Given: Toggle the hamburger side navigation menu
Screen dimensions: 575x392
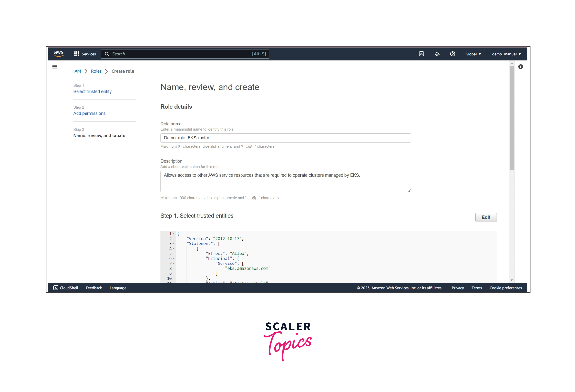Looking at the screenshot, I should pyautogui.click(x=55, y=67).
